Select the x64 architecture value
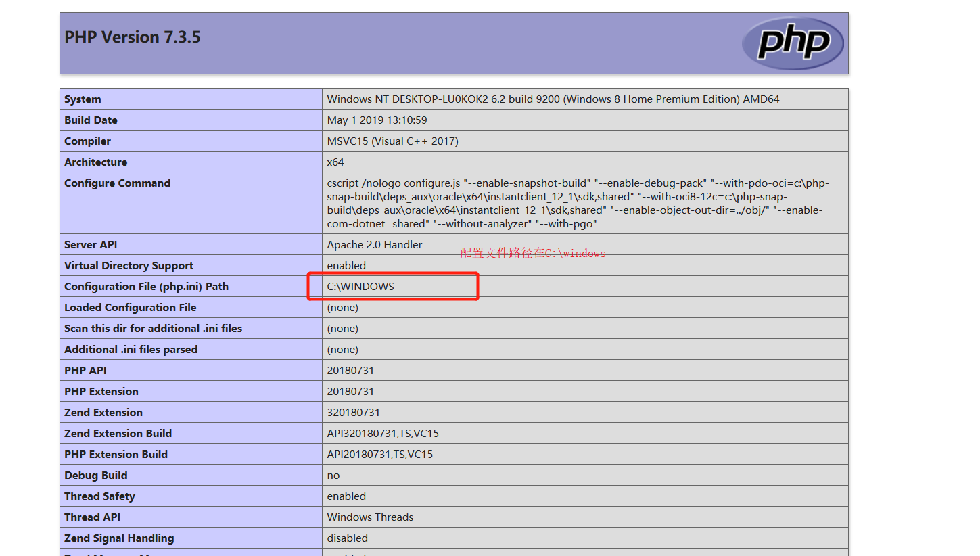980x556 pixels. point(335,162)
